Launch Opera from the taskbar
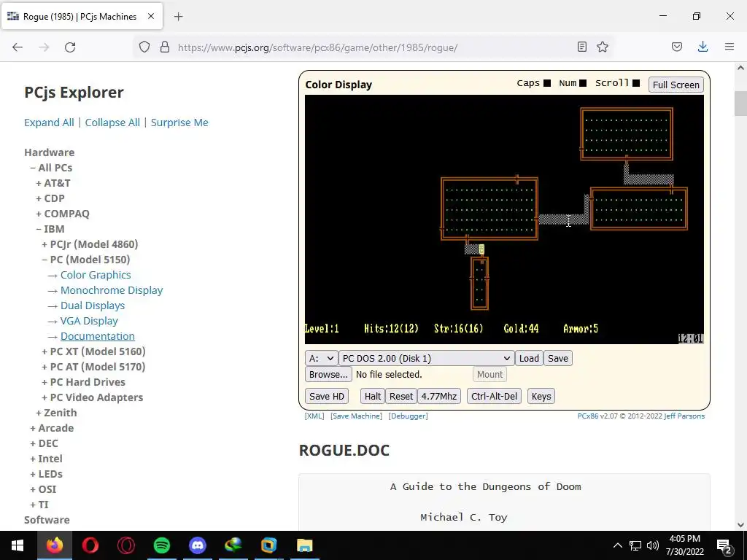This screenshot has width=747, height=560. tap(90, 545)
